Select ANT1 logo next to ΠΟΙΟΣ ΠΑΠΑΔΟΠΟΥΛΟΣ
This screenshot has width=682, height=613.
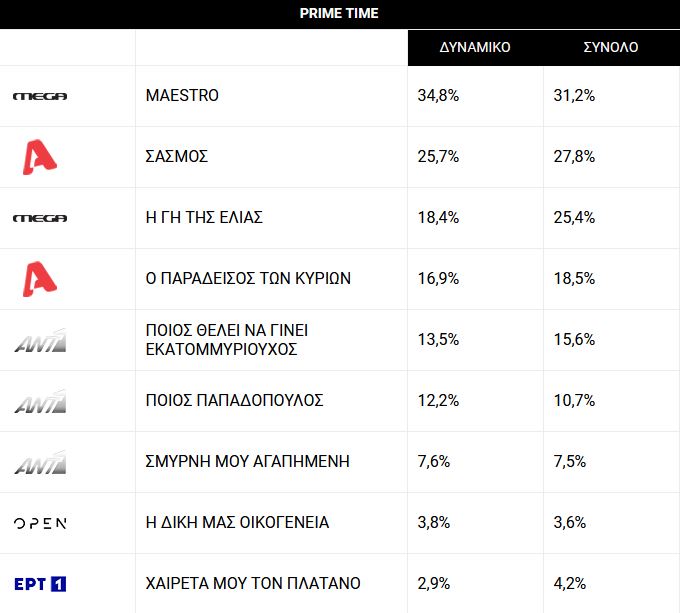(40, 402)
